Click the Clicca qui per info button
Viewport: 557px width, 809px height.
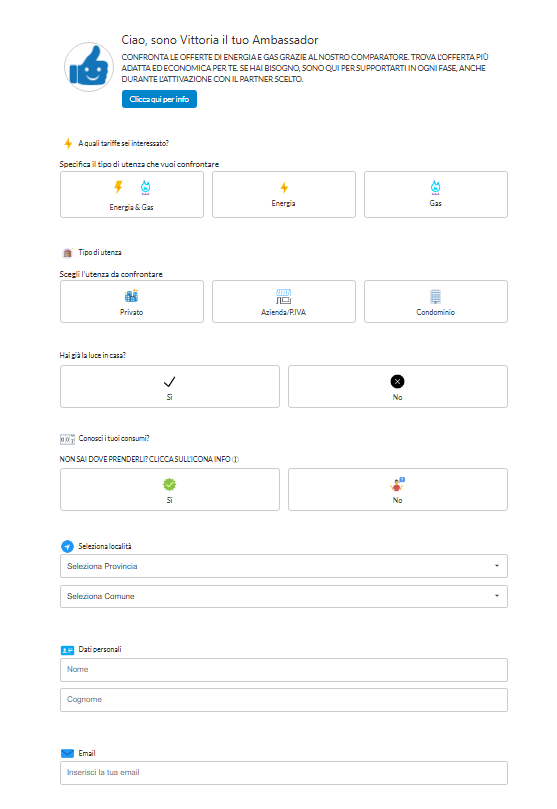pos(159,99)
